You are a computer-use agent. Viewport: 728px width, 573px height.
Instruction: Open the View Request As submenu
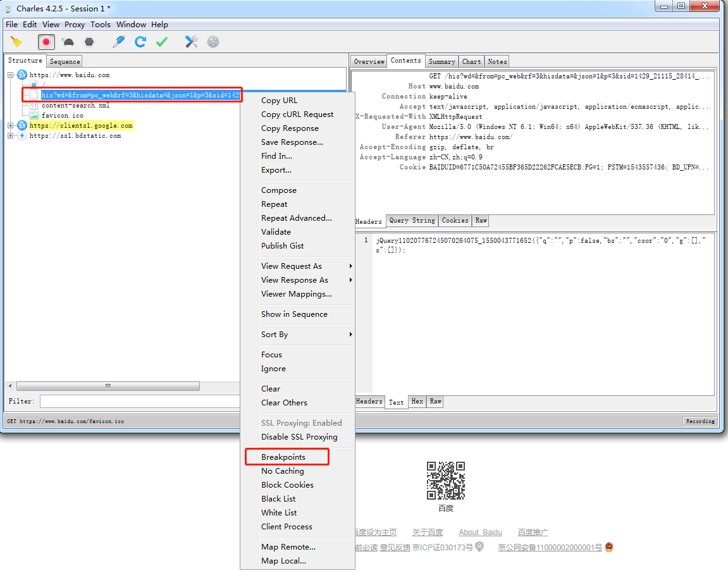[x=306, y=266]
